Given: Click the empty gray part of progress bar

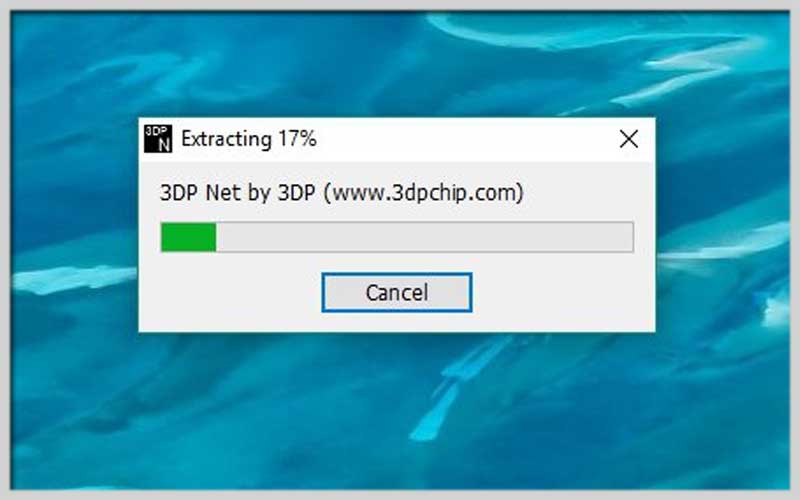Looking at the screenshot, I should (x=424, y=237).
